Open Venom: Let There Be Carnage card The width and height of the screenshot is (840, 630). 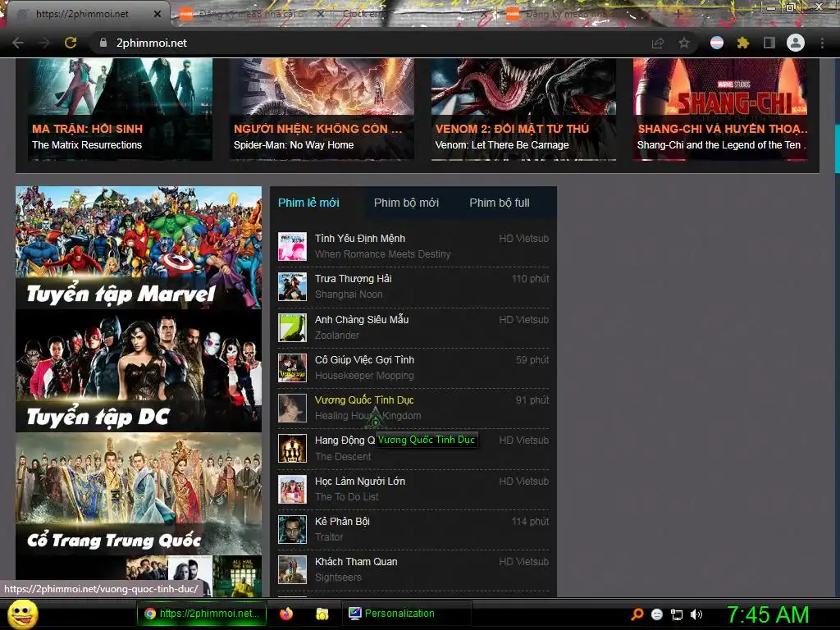pyautogui.click(x=524, y=110)
